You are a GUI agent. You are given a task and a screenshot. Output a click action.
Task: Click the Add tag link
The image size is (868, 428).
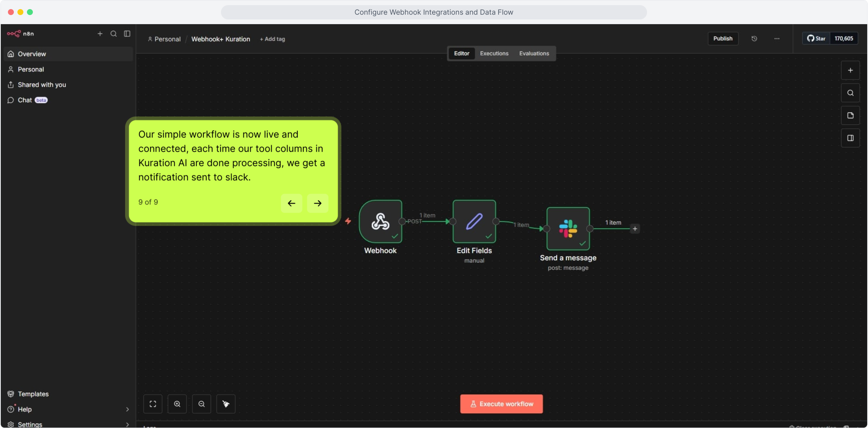tap(272, 39)
